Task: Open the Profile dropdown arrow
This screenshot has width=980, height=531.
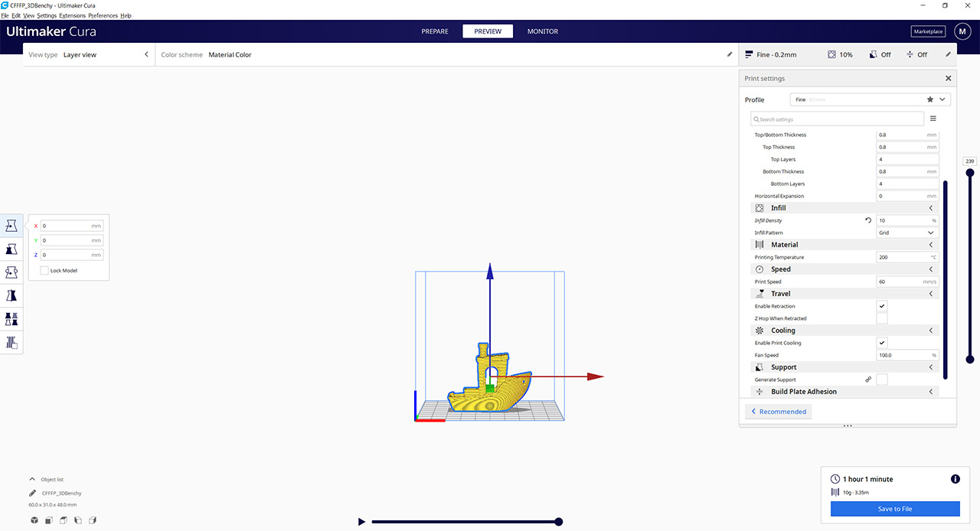Action: [x=942, y=99]
